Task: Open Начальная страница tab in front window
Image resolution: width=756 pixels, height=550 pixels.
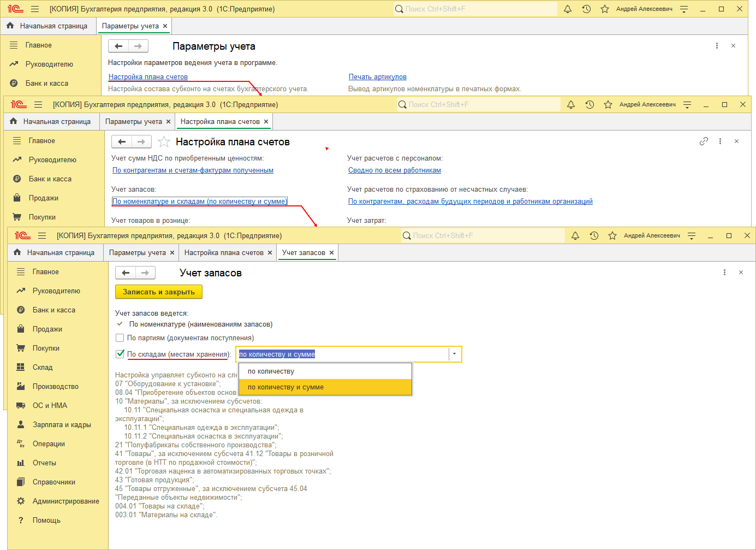Action: pos(61,253)
